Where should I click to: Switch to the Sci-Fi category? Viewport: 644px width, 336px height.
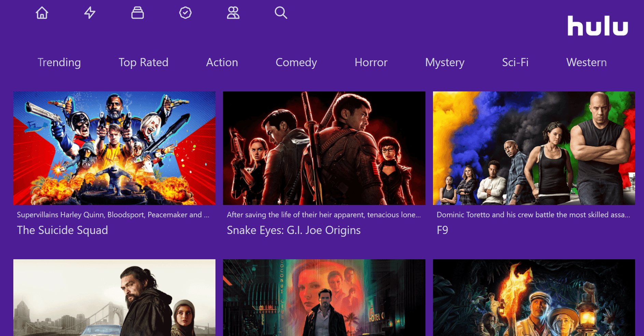(515, 62)
